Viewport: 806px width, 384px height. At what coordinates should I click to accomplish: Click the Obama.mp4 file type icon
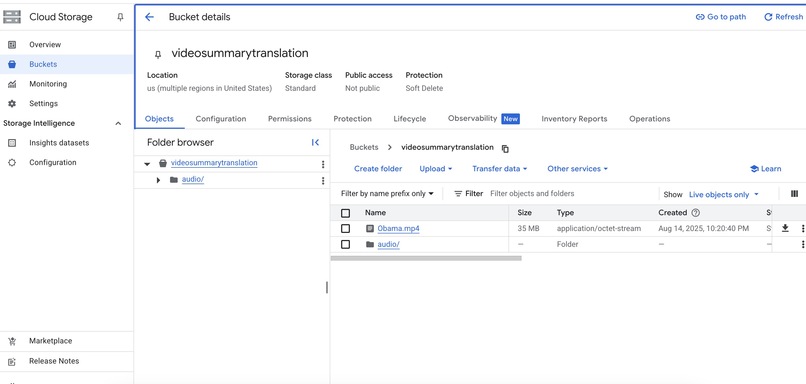[x=370, y=228]
